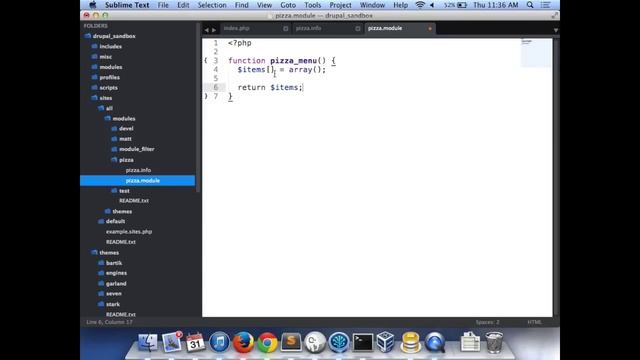Screen dimensions: 640x360
Task: Launch Firefox from the dock
Action: pyautogui.click(x=243, y=342)
